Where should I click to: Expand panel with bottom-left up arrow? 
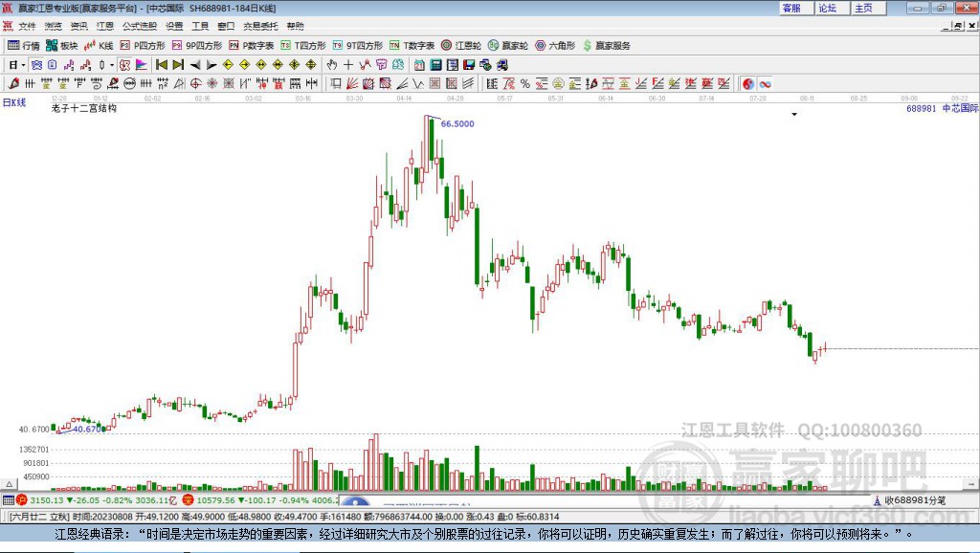pos(9,484)
